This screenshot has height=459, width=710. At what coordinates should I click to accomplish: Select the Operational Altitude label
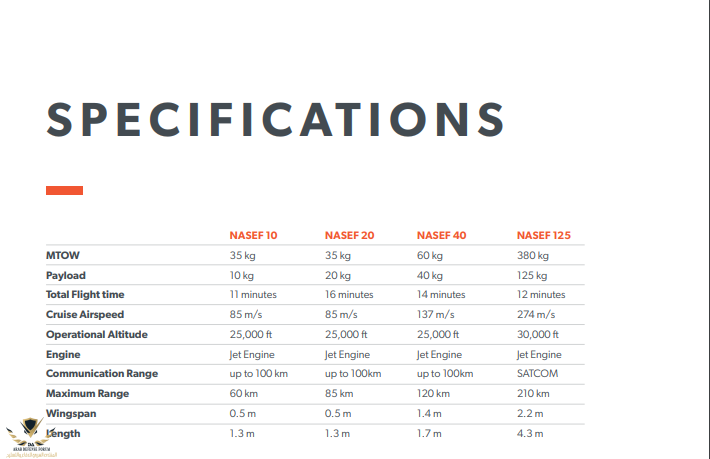(96, 335)
